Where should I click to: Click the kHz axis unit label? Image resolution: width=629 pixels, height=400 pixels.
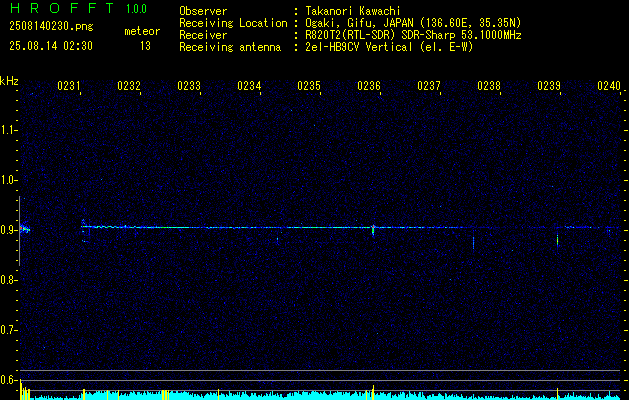coord(9,81)
